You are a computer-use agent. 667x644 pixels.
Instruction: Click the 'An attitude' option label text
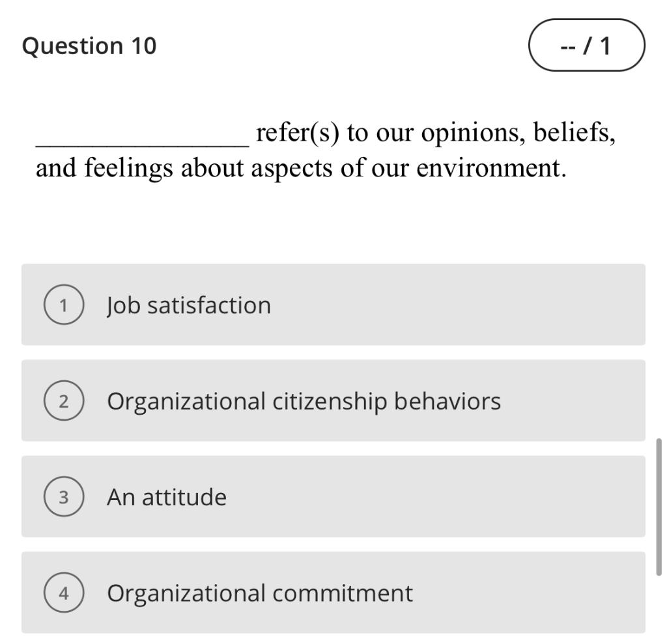pos(167,497)
